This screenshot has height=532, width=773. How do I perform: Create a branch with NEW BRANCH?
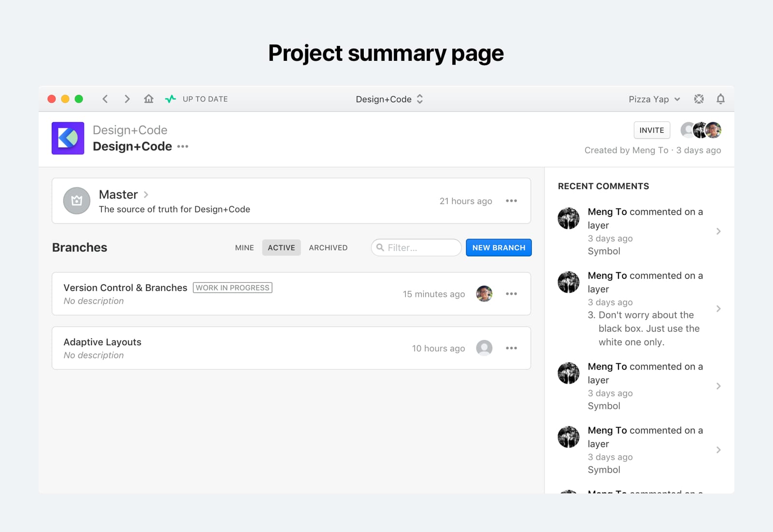coord(499,247)
